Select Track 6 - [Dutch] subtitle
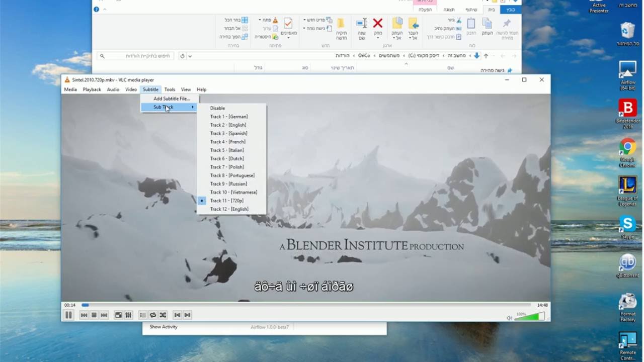Image resolution: width=644 pixels, height=362 pixels. (x=231, y=158)
